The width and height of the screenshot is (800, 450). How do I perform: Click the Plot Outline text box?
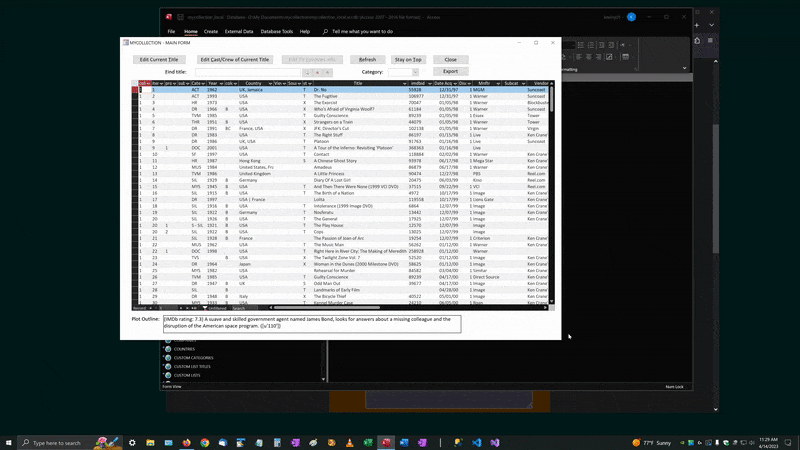tap(312, 324)
